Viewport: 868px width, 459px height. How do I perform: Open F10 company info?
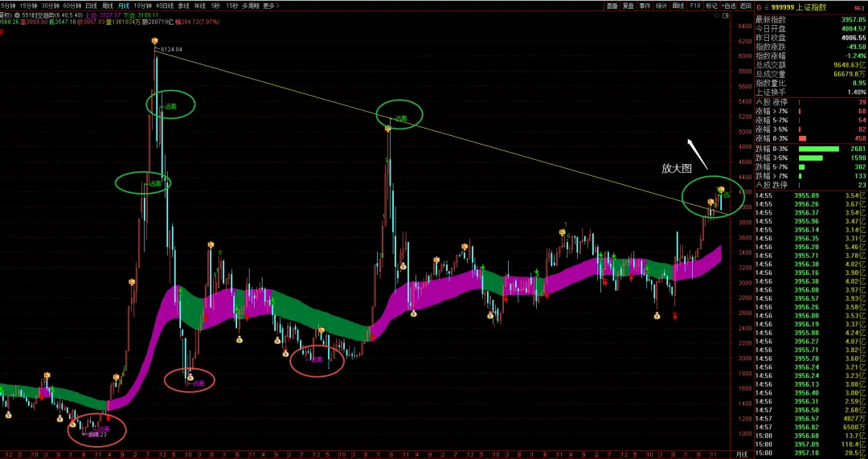tap(694, 6)
